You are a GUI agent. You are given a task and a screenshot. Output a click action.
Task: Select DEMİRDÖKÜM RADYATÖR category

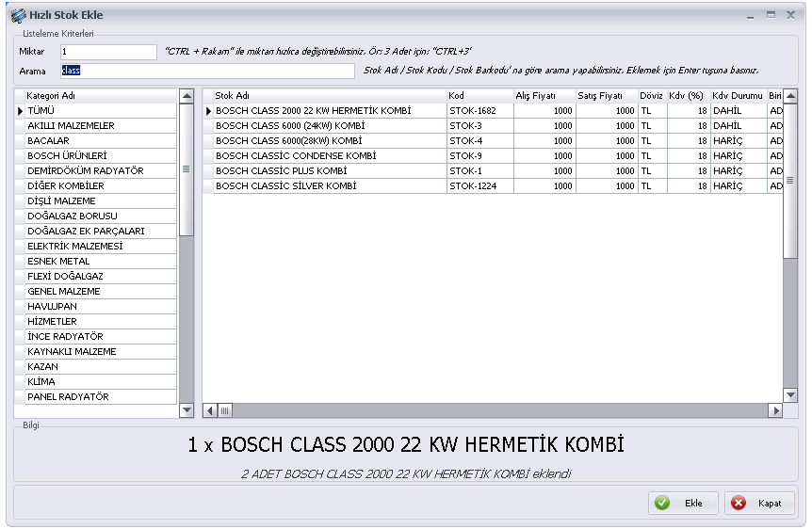coord(101,170)
